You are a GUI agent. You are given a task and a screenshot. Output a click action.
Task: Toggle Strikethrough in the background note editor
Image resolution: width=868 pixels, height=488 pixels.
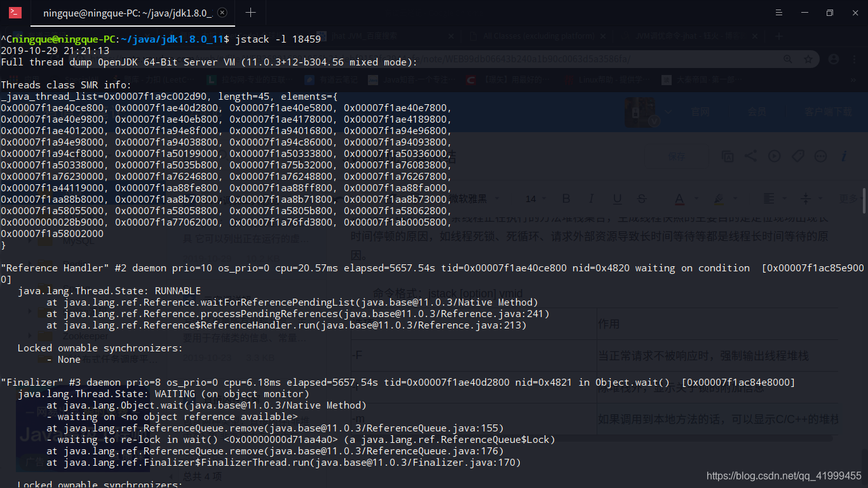[642, 199]
